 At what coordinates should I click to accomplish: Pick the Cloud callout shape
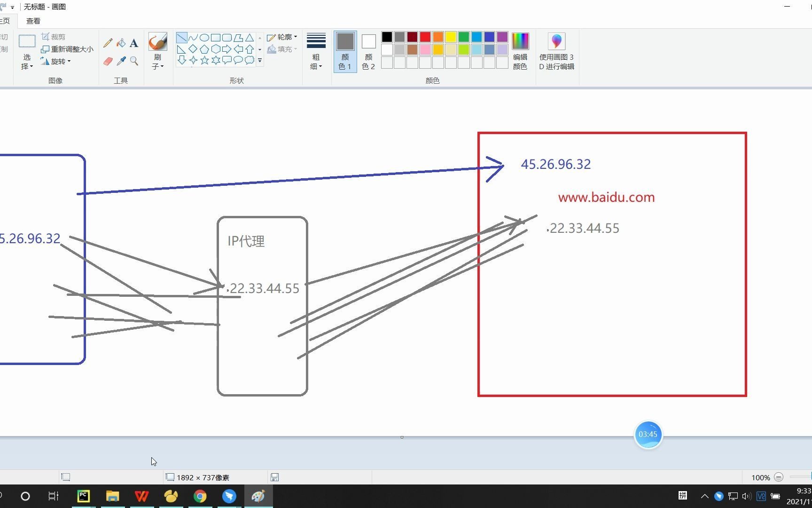point(250,60)
